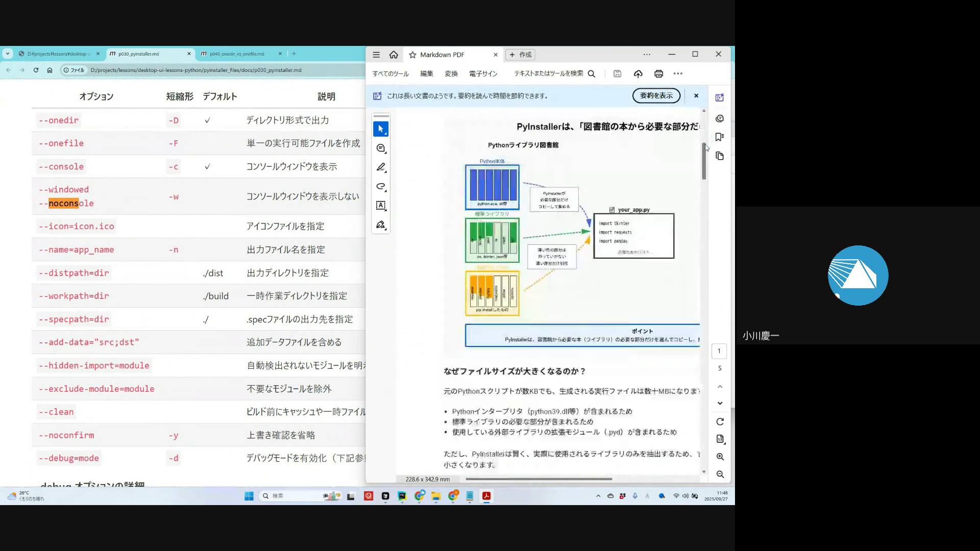
Task: Expand the system tray hidden icons
Action: pos(598,496)
